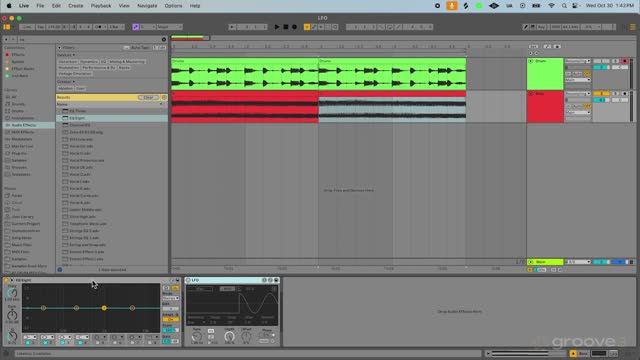Open the Navigate menu

click(x=147, y=6)
